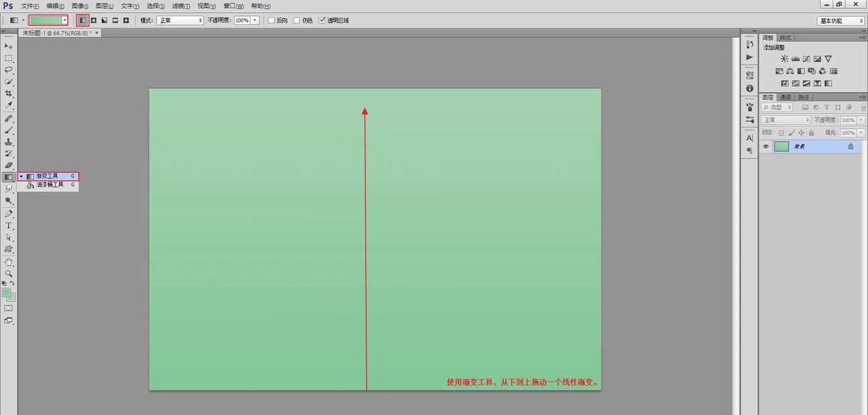This screenshot has width=868, height=415.
Task: Open the 基本功能 workspace dropdown
Action: coord(840,20)
